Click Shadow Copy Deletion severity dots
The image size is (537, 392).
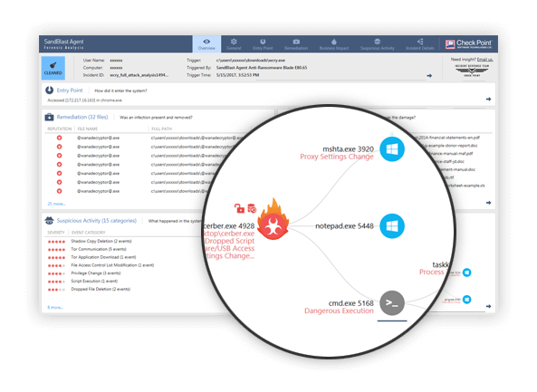tap(56, 242)
